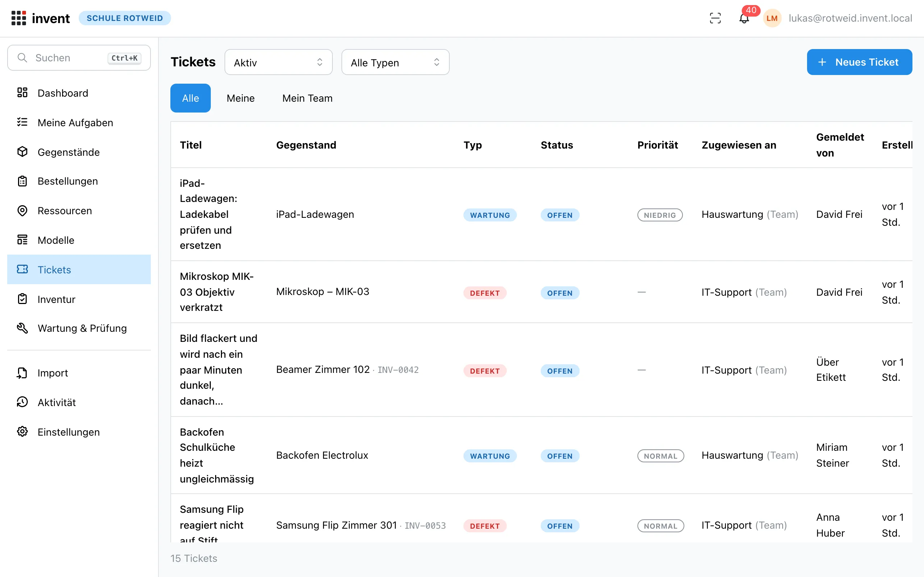Open the app grid launcher icon
The height and width of the screenshot is (577, 924).
(19, 18)
